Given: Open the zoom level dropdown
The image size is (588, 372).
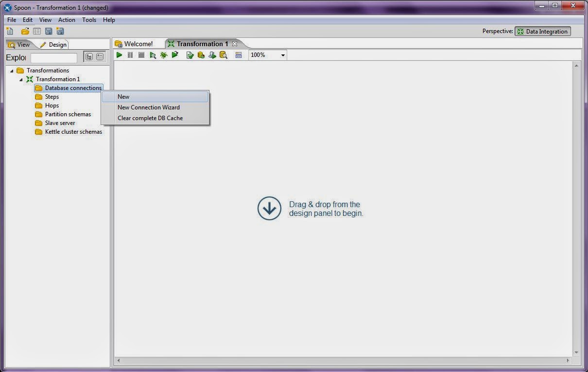Looking at the screenshot, I should 282,55.
